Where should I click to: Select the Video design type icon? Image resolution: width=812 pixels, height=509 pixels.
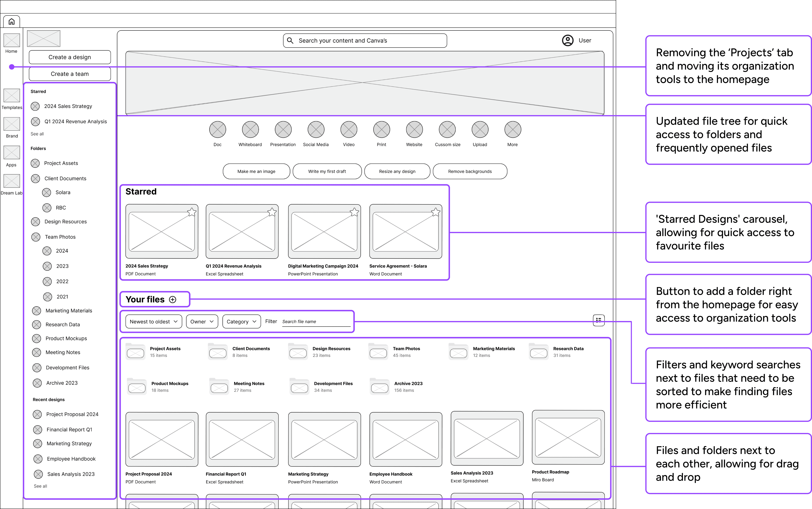pos(349,130)
